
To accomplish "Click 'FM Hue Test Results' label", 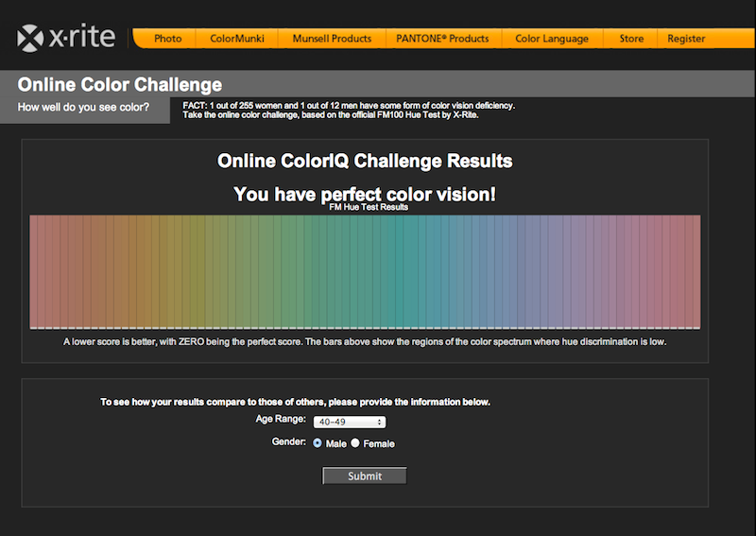I will coord(369,207).
